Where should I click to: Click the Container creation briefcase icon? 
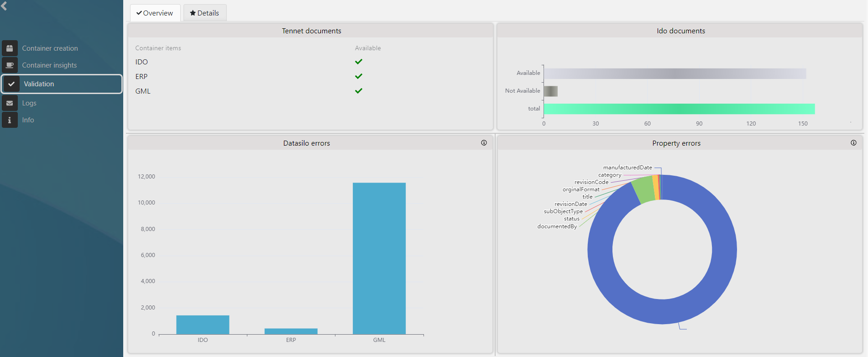click(x=10, y=48)
